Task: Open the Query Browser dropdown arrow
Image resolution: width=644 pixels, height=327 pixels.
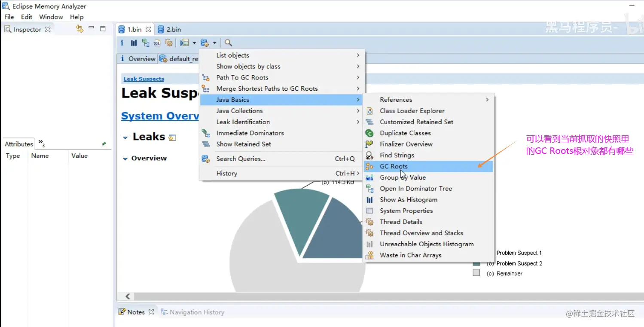Action: point(214,43)
